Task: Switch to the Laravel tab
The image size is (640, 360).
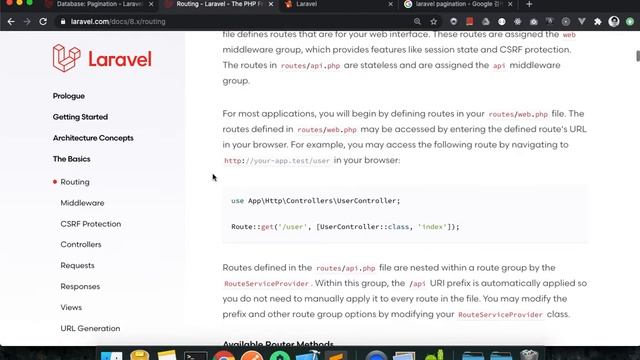Action: [339, 4]
